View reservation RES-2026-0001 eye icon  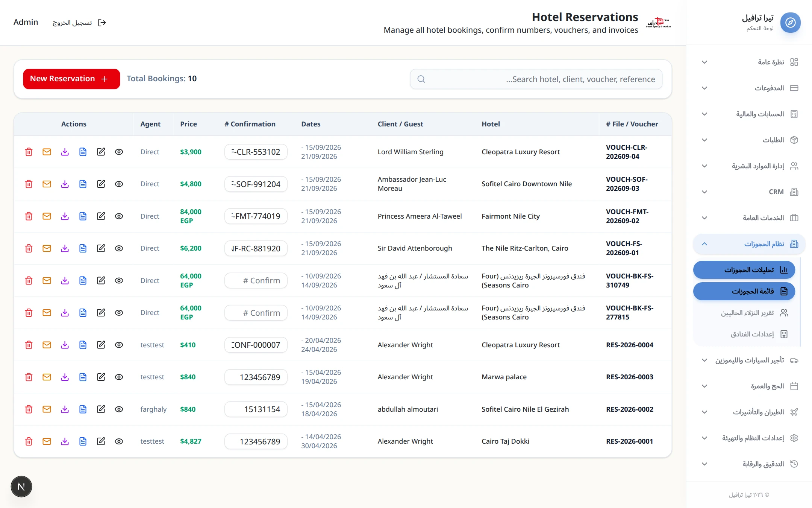[119, 441]
